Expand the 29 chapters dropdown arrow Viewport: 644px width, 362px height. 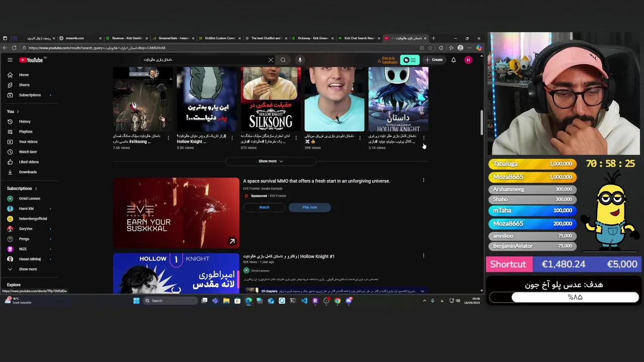422,291
